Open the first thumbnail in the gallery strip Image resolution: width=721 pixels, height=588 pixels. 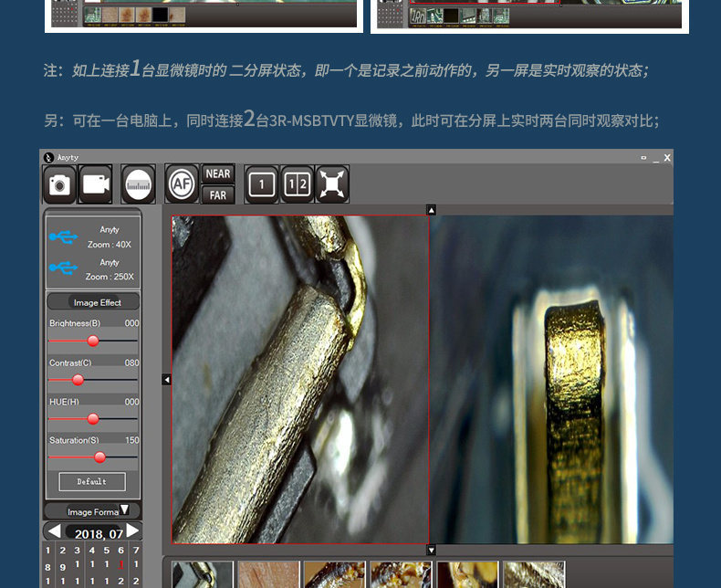point(203,574)
